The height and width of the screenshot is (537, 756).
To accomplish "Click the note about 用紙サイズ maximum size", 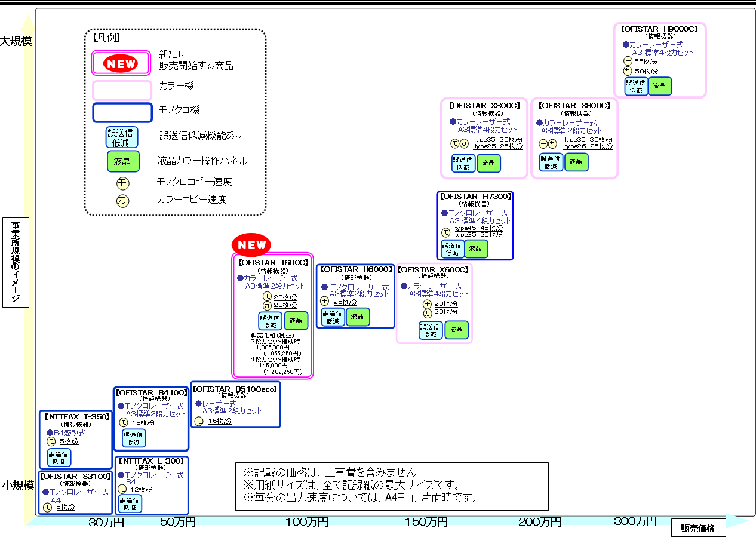I will click(x=351, y=485).
